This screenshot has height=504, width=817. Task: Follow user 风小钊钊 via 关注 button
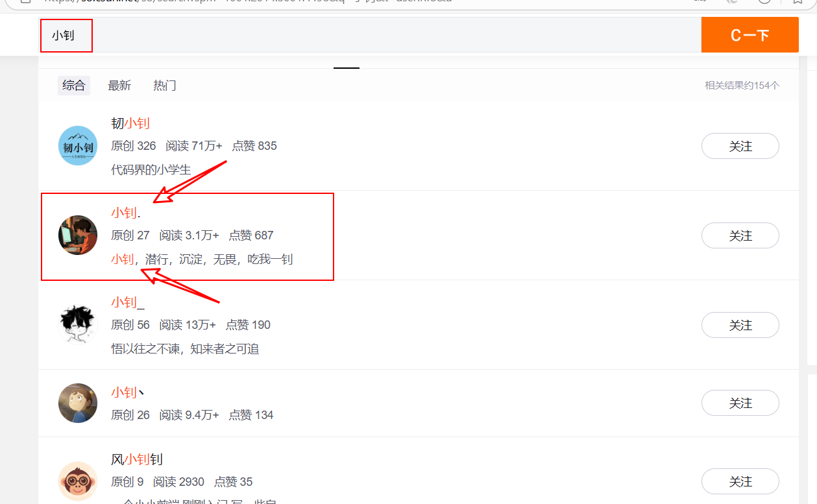coord(740,481)
